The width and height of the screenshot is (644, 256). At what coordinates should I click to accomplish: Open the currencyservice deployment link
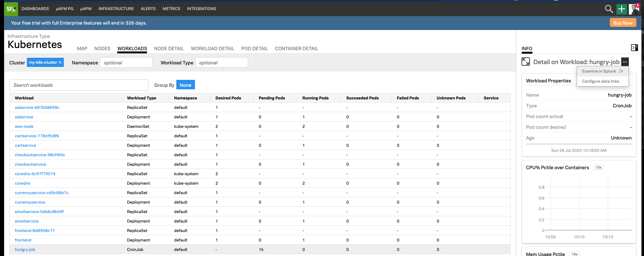point(30,202)
